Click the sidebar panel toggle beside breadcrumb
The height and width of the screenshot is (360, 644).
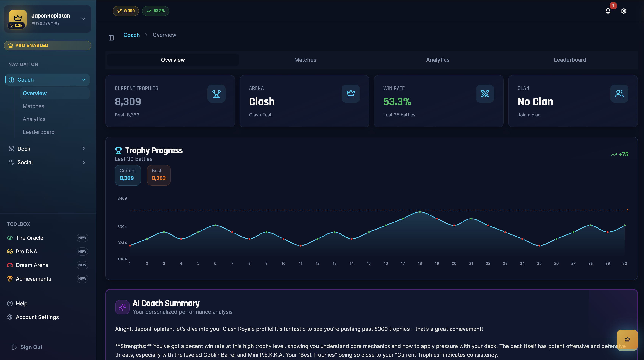[x=112, y=38]
